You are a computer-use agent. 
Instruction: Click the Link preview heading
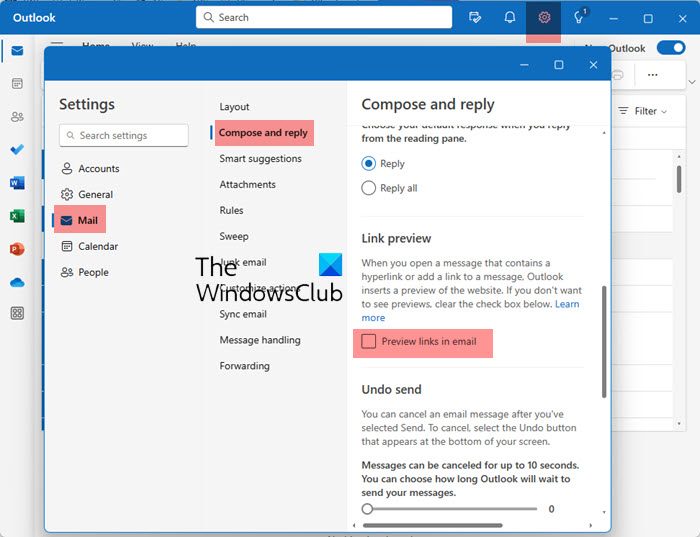pyautogui.click(x=396, y=238)
